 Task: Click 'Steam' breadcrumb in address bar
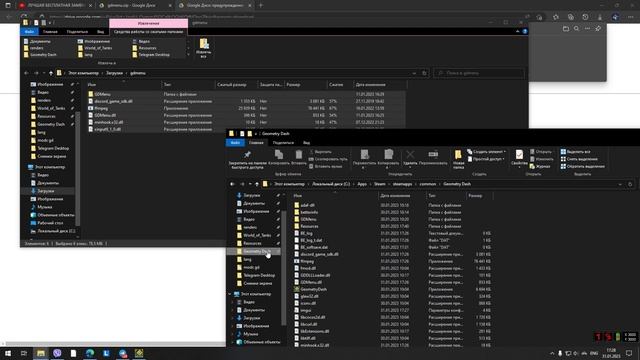tap(380, 184)
